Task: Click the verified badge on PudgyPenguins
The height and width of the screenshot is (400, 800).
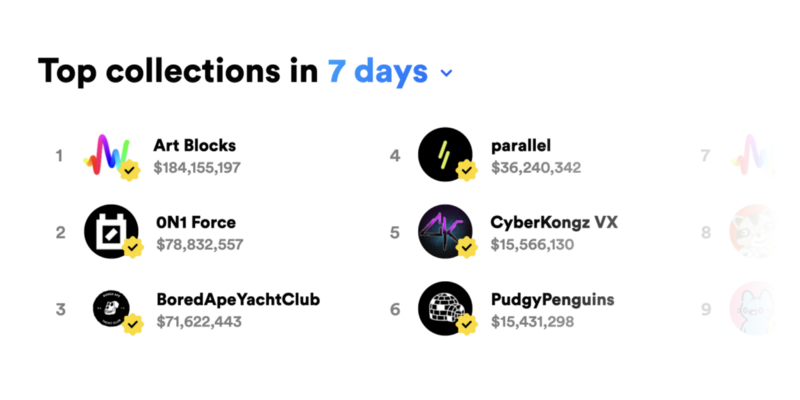Action: (467, 324)
